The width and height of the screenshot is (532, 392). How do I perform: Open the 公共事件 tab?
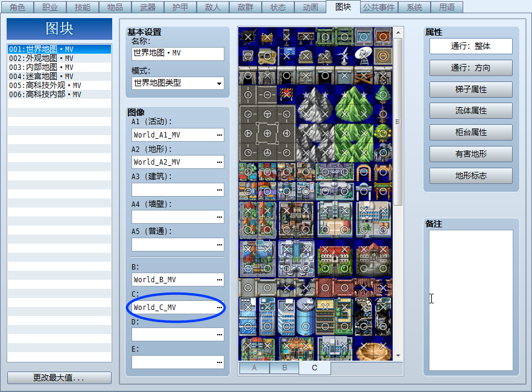(x=379, y=7)
